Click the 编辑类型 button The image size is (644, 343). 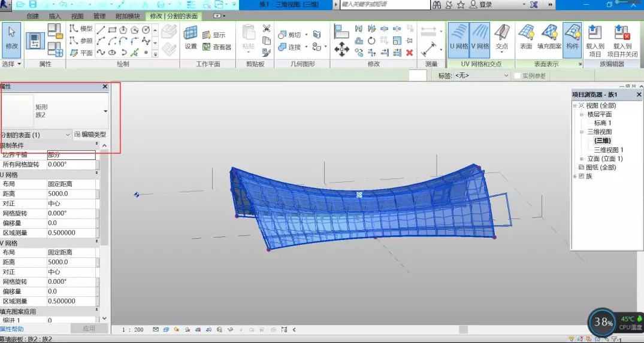point(90,135)
